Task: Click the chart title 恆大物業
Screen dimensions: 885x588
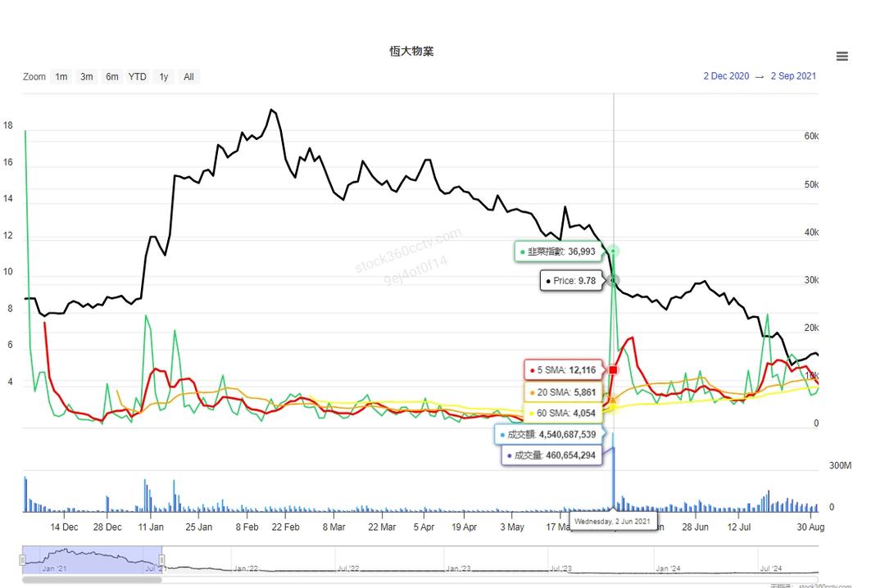Action: tap(411, 52)
